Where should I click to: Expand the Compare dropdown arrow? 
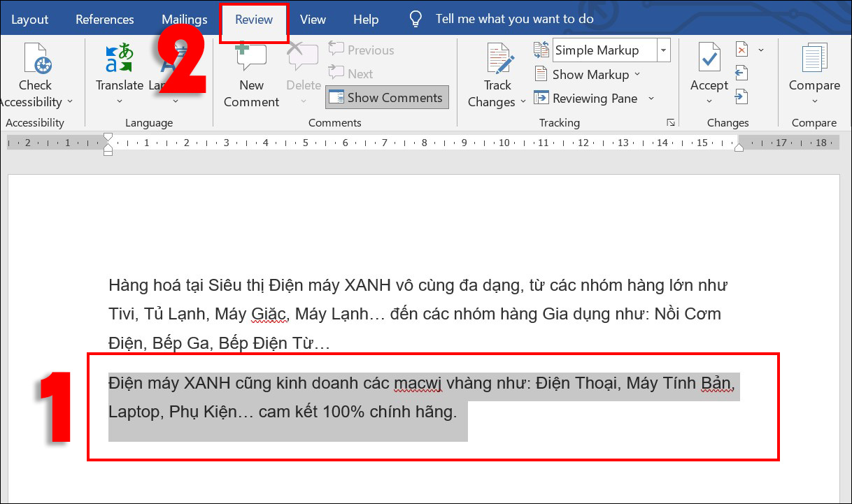pyautogui.click(x=814, y=101)
